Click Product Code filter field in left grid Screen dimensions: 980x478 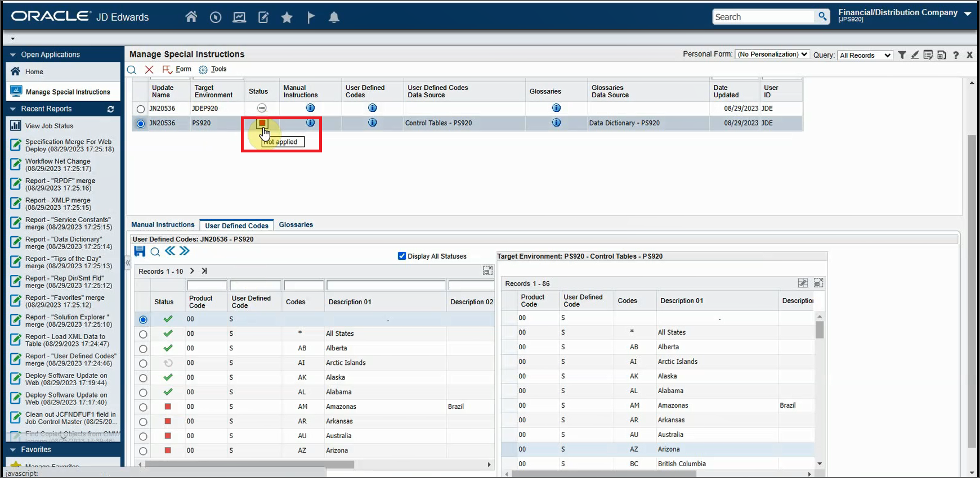point(207,286)
